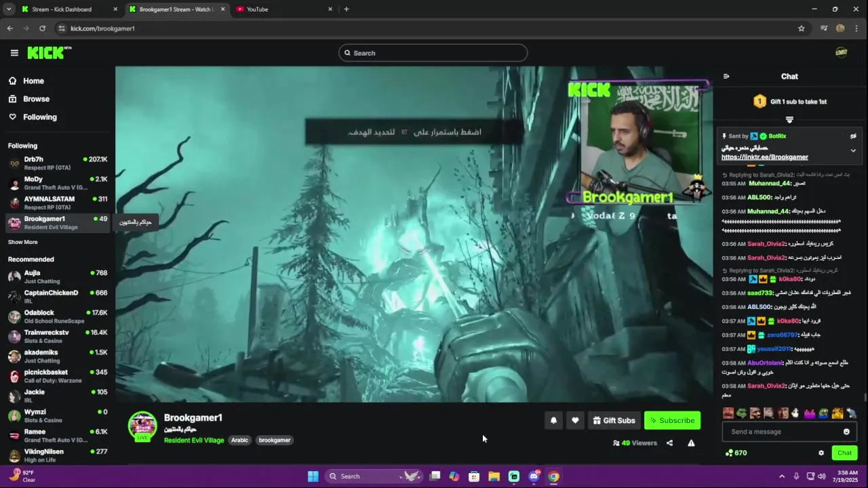The height and width of the screenshot is (488, 868).
Task: Report stream warning icon
Action: click(x=691, y=443)
